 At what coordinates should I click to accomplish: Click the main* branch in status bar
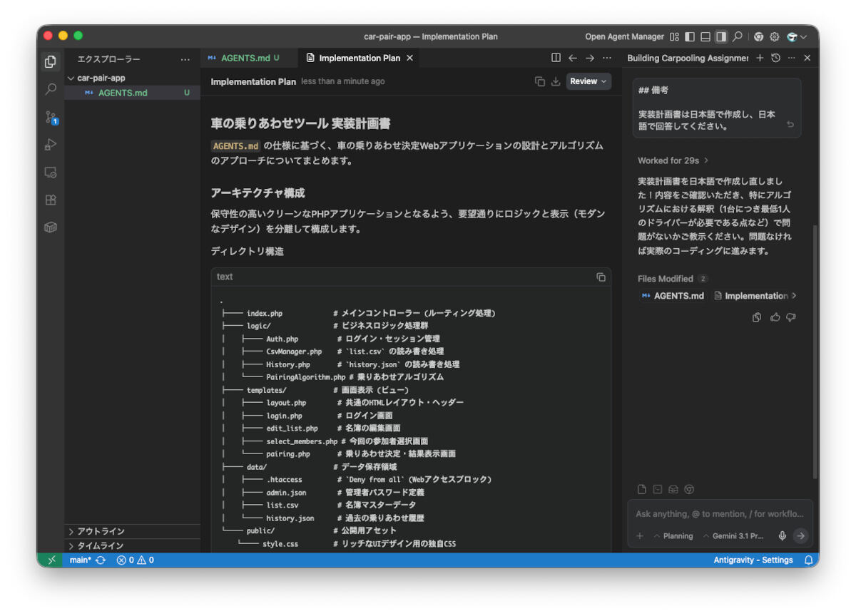pos(80,560)
